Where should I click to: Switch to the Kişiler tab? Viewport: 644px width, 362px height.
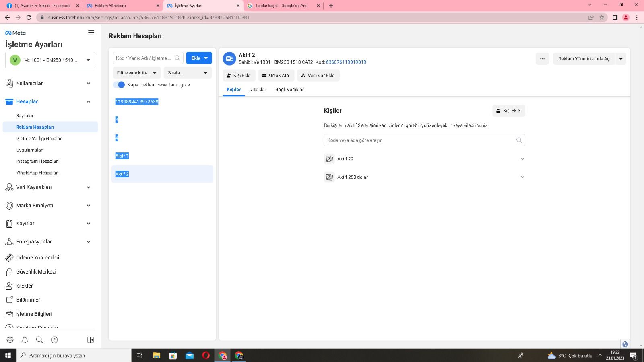(234, 90)
